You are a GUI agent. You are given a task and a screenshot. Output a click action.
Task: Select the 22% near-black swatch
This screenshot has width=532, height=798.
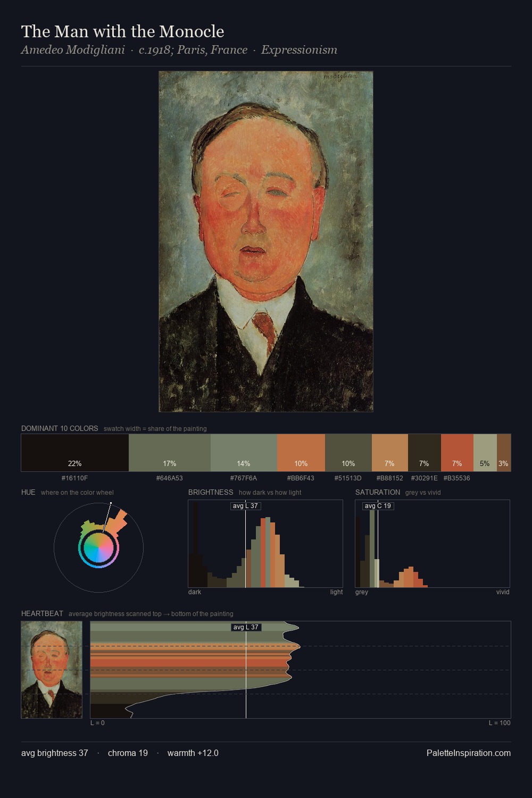(x=75, y=453)
